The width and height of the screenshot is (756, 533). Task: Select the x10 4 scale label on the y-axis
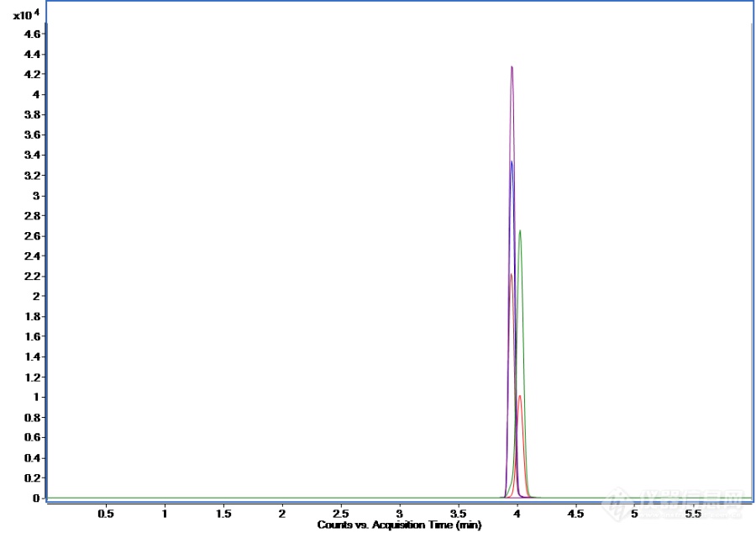point(26,14)
